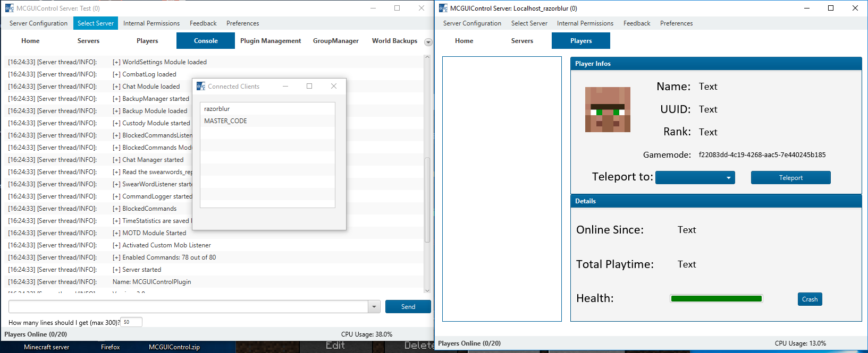
Task: Close the Connected Clients dialog
Action: [x=333, y=86]
